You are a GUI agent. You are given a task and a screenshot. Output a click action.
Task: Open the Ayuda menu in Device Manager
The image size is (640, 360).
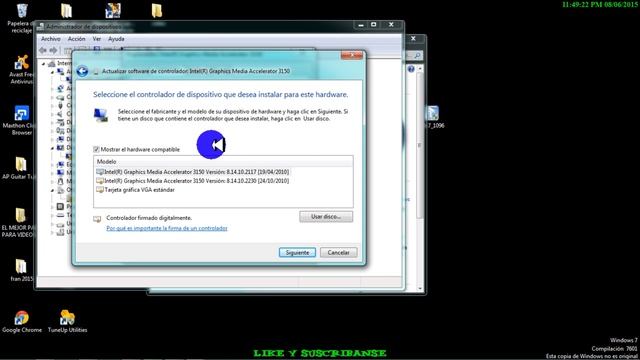(x=116, y=39)
